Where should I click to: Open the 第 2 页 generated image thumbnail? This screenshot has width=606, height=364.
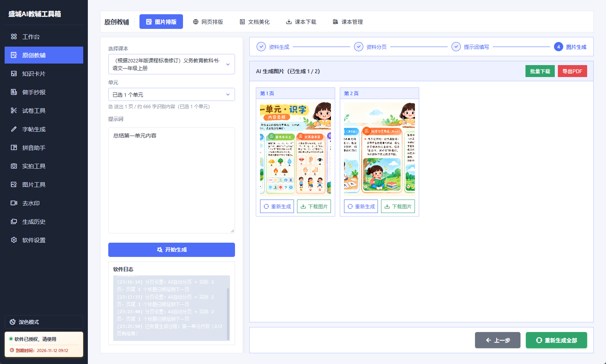point(379,148)
